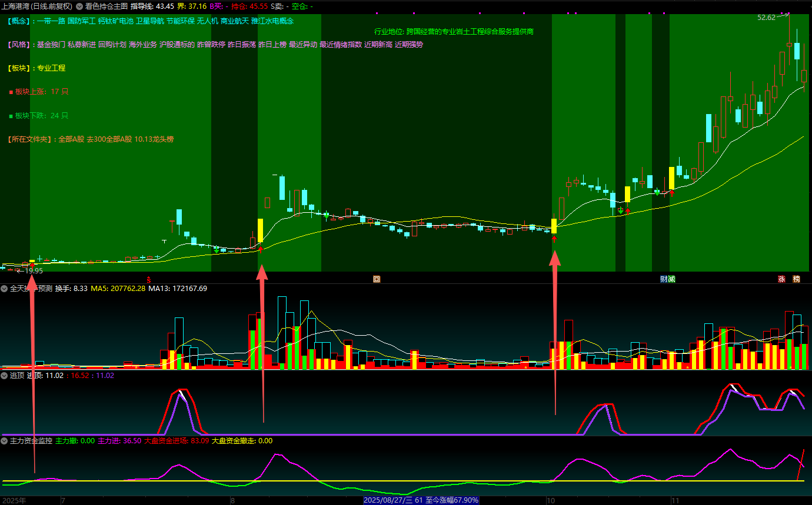
Task: Click the 上海港湾 stock title label
Action: (18, 6)
